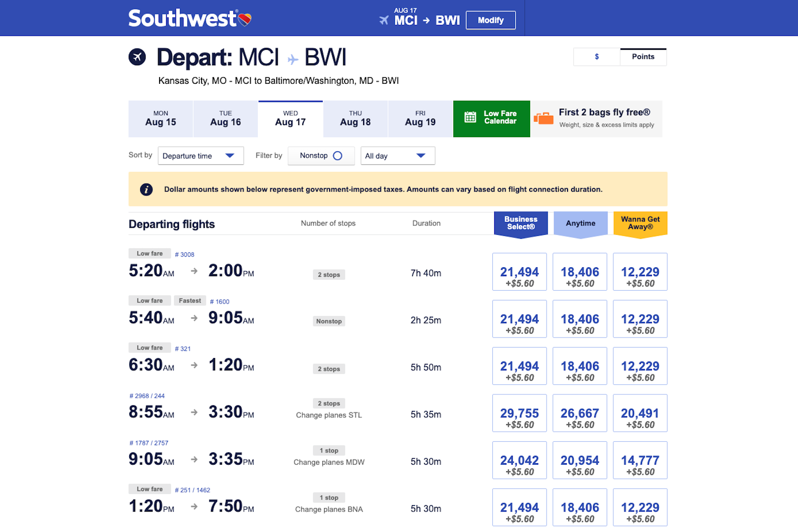Select the Mon Aug 15 date tab

161,119
